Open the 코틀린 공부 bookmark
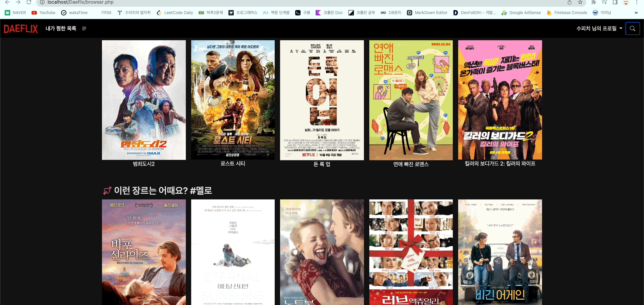This screenshot has width=644, height=305. click(x=362, y=13)
